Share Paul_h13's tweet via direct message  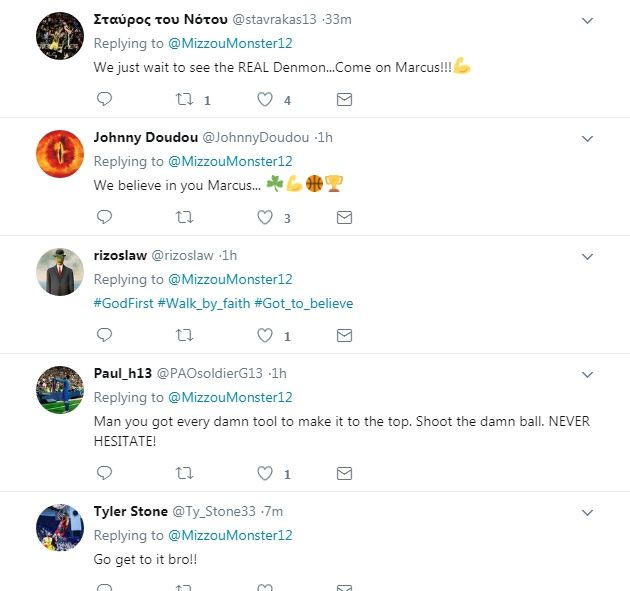(344, 473)
